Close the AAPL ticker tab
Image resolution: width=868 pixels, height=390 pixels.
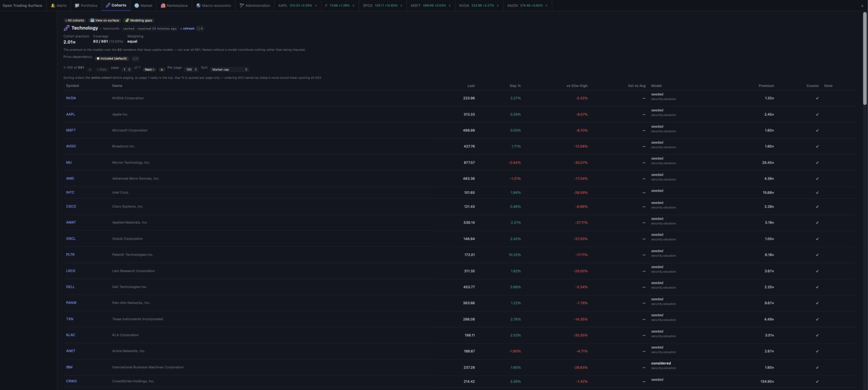pos(316,6)
